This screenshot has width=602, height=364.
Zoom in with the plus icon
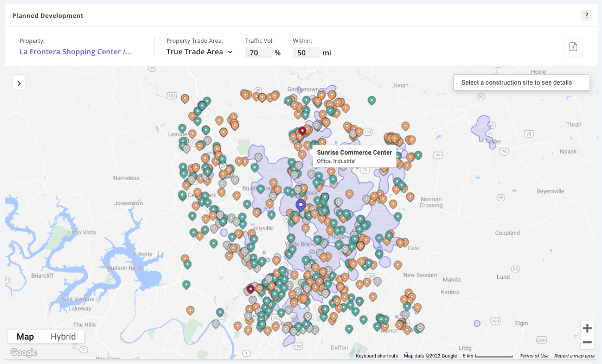[x=587, y=328]
